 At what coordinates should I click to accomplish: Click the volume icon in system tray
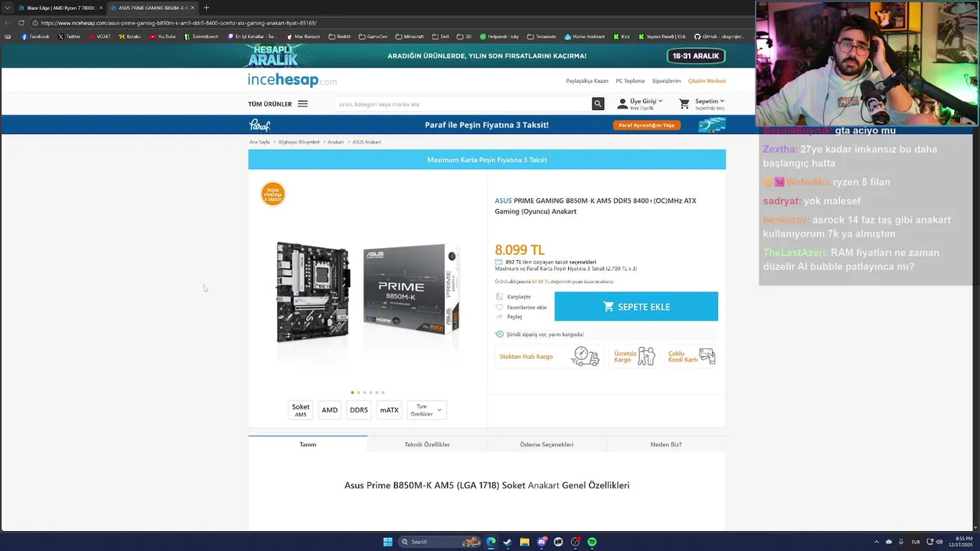click(939, 542)
